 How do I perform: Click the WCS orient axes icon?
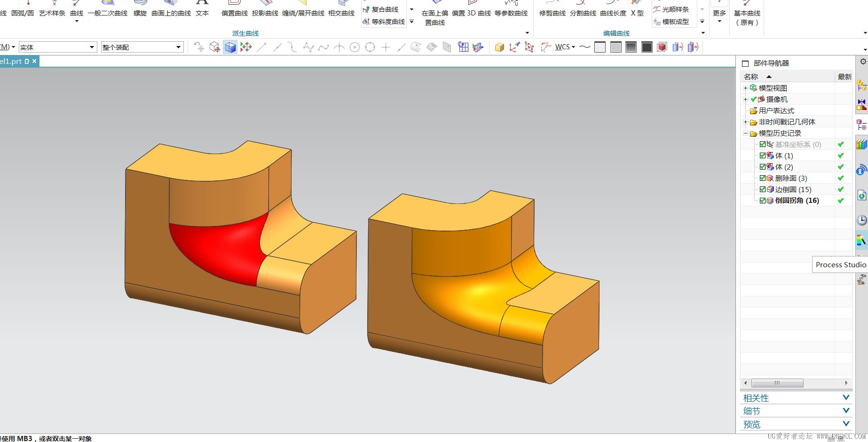pyautogui.click(x=514, y=47)
